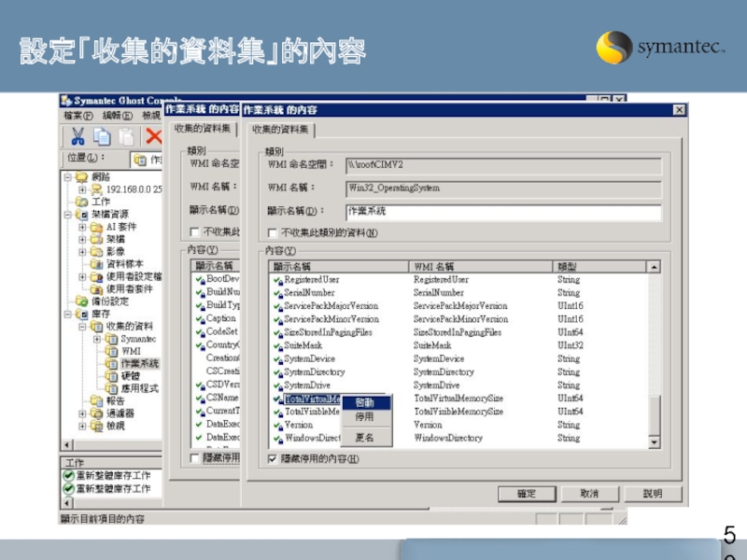Select the 庫存 folder icon
The image size is (747, 560).
point(81,314)
